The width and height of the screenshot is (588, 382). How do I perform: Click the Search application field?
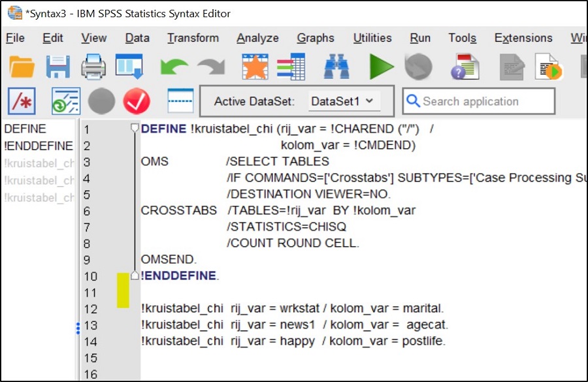(483, 101)
